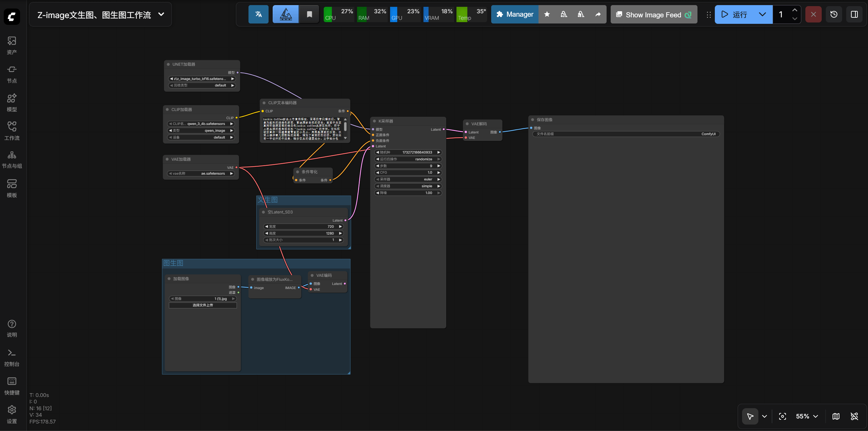Expand the workflow title dropdown chevron
868x431 pixels.
coord(161,14)
